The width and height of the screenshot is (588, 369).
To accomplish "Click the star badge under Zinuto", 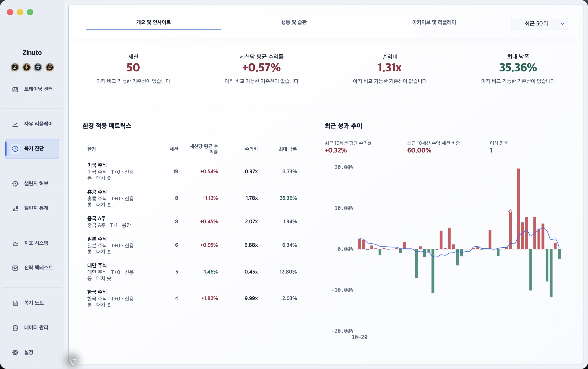I will pyautogui.click(x=26, y=67).
